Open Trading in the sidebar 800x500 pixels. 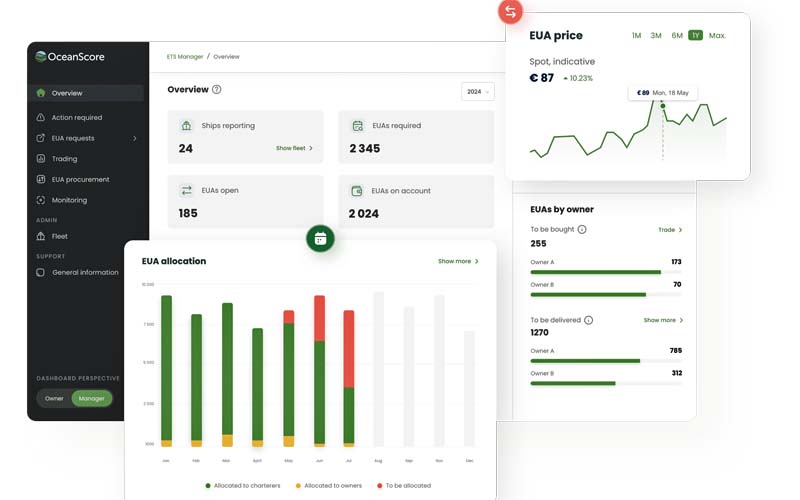click(64, 159)
